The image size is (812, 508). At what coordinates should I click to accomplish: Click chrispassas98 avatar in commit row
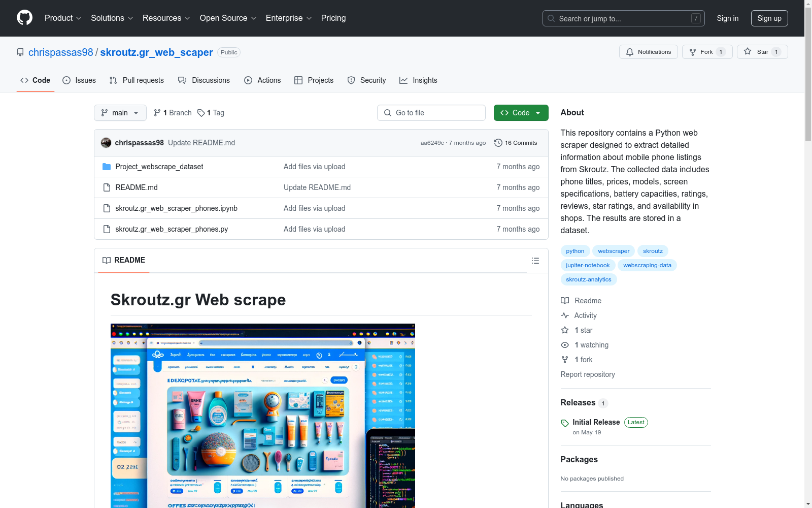[x=106, y=143]
